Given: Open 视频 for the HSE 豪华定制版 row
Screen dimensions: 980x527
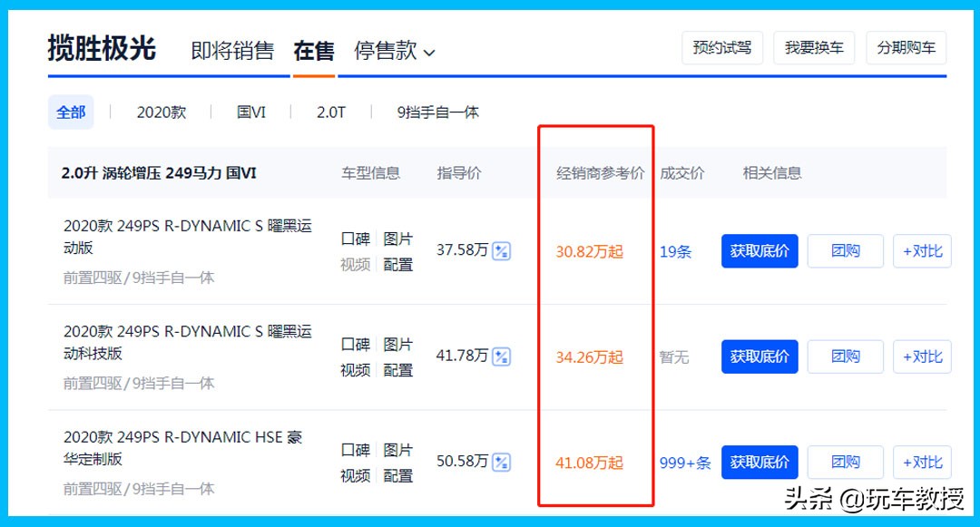Looking at the screenshot, I should [x=356, y=476].
